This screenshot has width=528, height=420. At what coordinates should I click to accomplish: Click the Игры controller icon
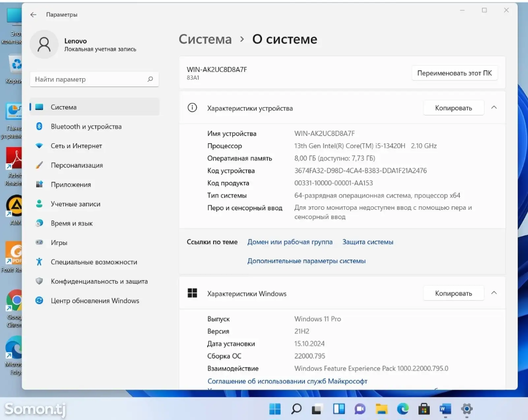[x=39, y=242]
